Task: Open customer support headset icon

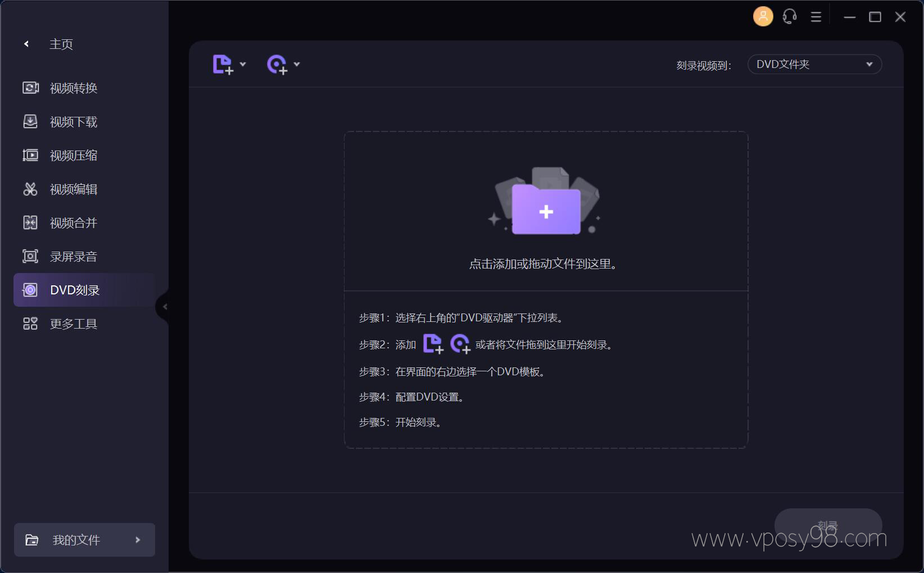Action: (x=790, y=17)
